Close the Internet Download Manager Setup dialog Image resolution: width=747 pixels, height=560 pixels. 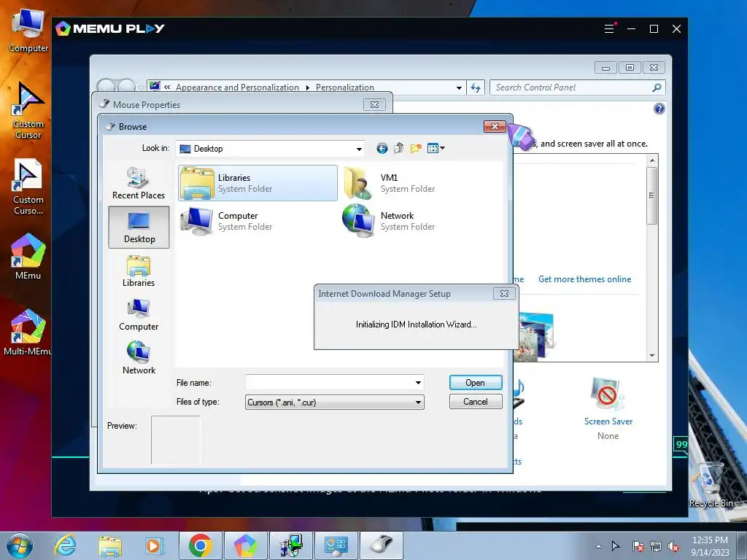504,294
